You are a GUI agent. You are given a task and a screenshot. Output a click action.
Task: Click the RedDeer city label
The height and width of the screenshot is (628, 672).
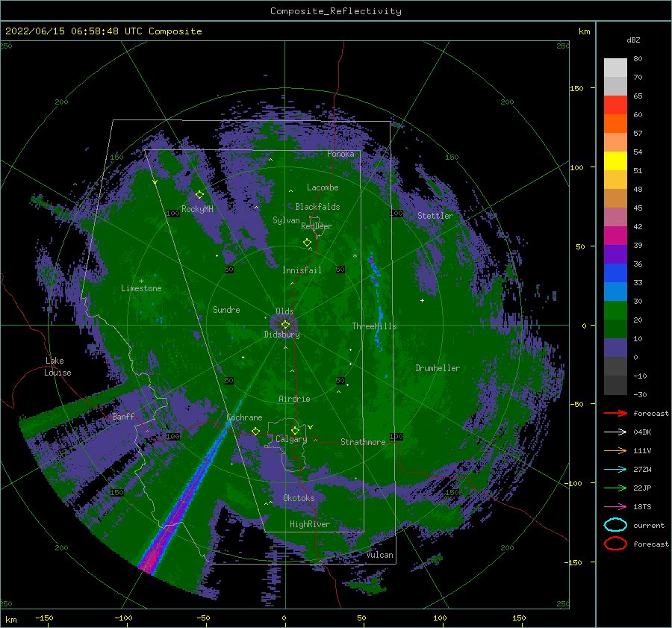pos(317,226)
